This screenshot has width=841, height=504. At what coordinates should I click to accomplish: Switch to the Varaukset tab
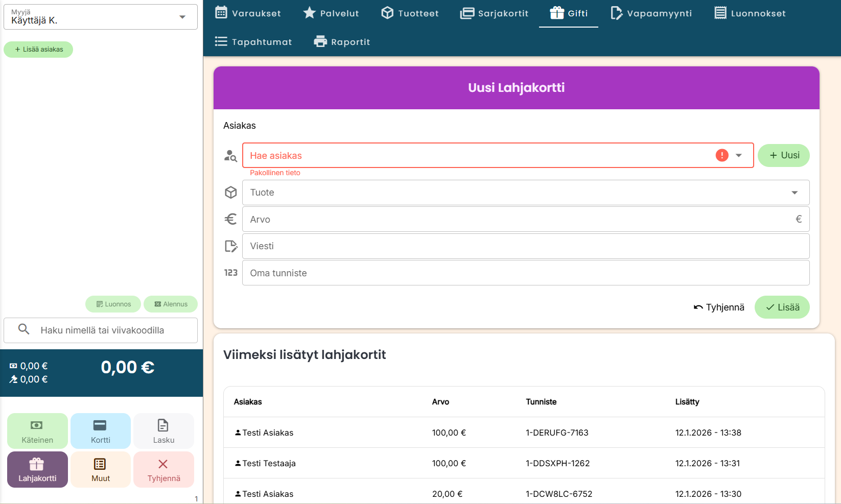[x=248, y=13]
